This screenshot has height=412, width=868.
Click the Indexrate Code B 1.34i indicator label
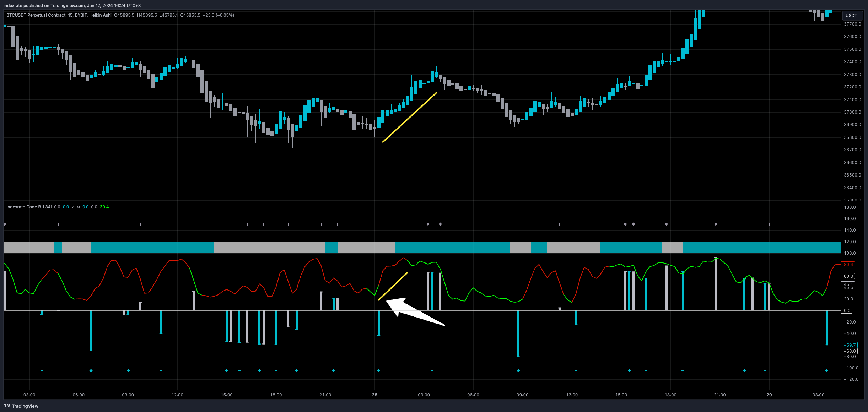click(29, 207)
